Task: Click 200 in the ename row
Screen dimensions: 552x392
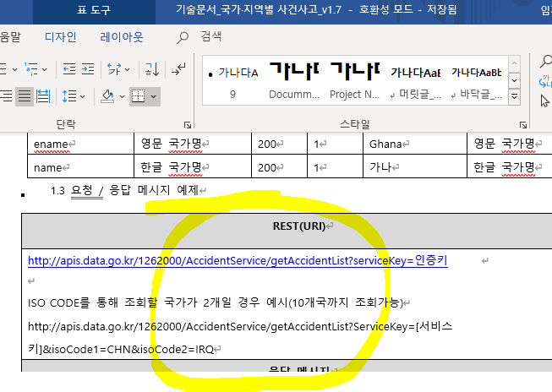Action: coord(267,144)
